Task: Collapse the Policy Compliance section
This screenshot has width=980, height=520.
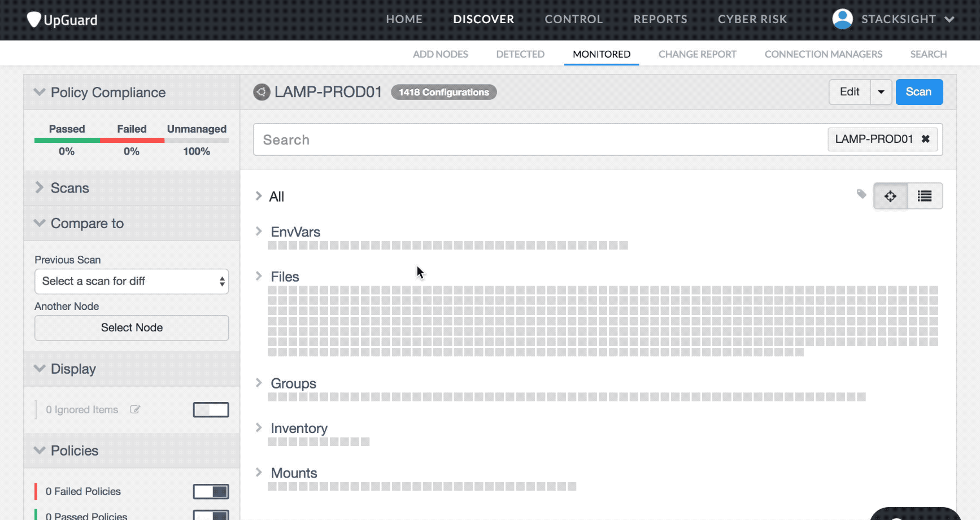Action: tap(40, 92)
